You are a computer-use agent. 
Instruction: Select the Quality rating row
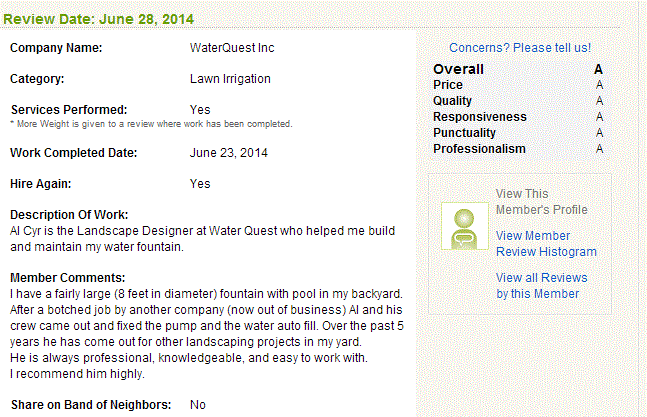pos(518,101)
